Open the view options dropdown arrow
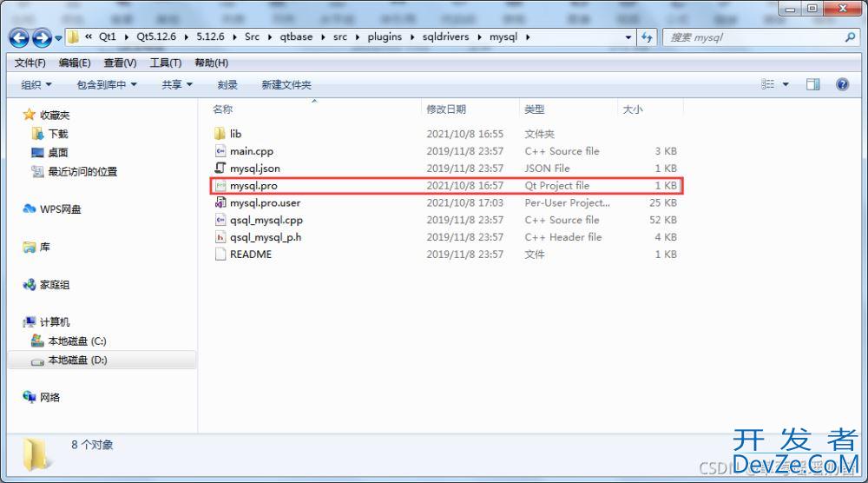 click(786, 84)
